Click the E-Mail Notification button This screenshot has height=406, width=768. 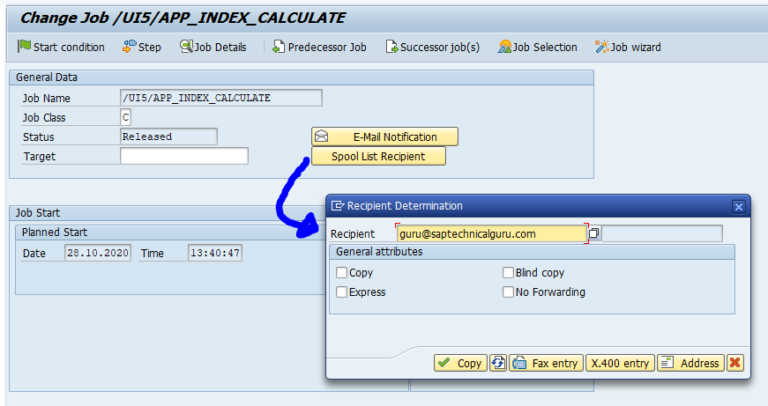tap(384, 136)
